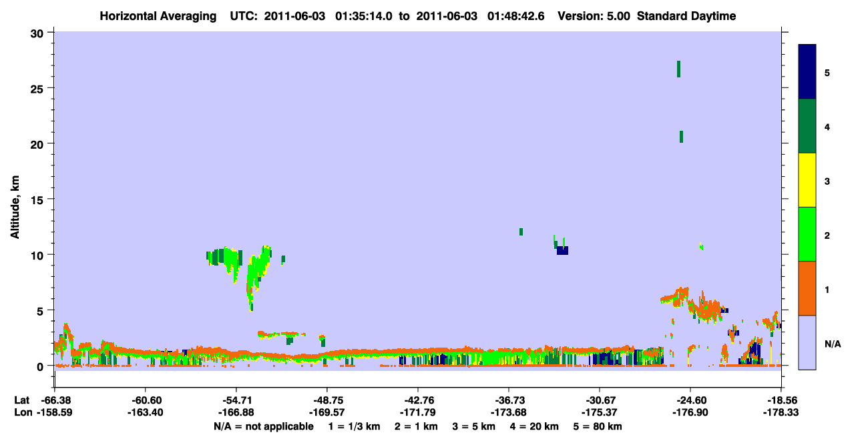Click the green feature near 21 km altitude
This screenshot has width=868, height=445.
click(681, 136)
